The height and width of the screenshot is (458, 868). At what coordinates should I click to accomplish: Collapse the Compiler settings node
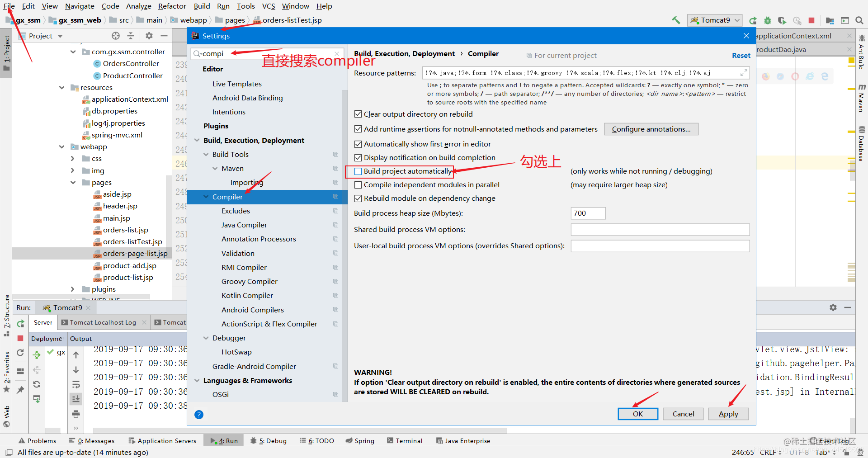pos(206,197)
